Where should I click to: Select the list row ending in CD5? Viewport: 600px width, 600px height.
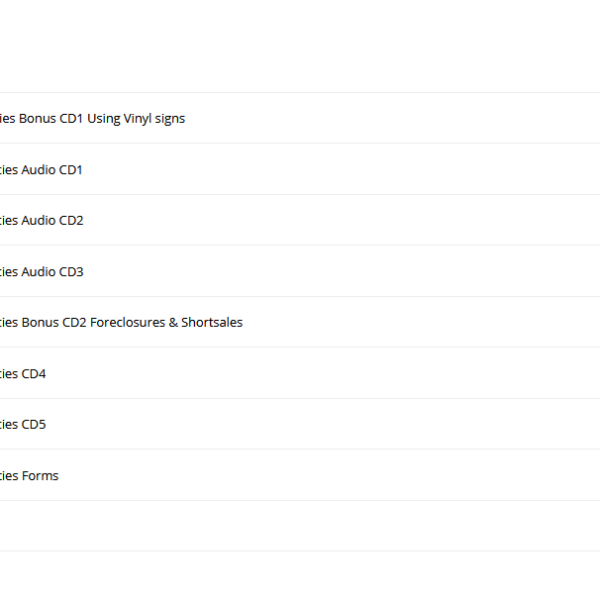(x=300, y=424)
